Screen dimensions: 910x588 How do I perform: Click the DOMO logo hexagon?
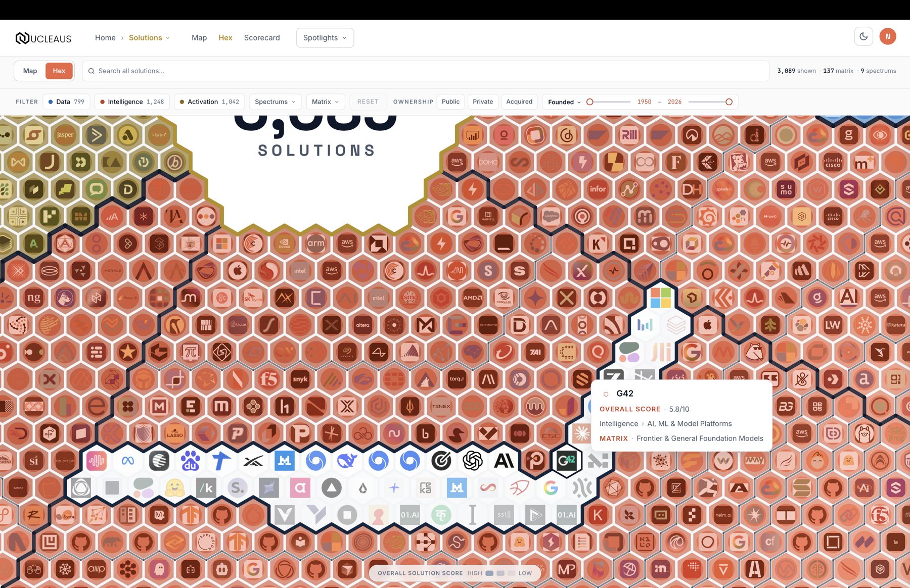click(x=488, y=162)
